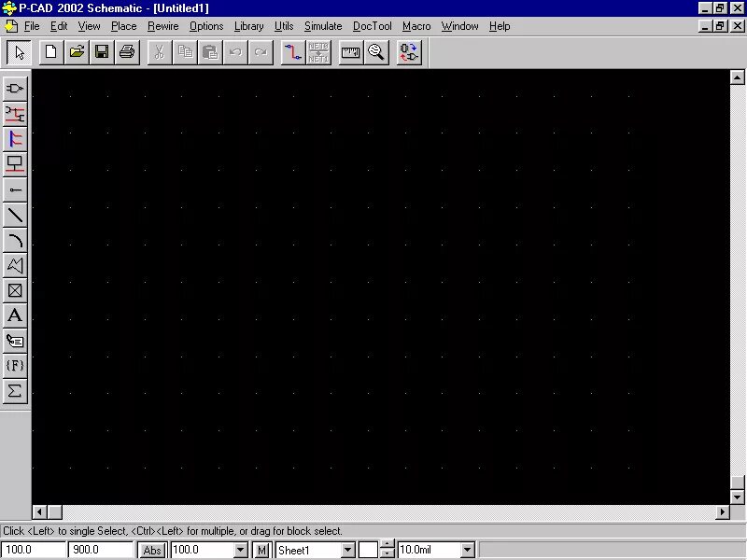Click the stepper down arrow in status bar

[388, 553]
